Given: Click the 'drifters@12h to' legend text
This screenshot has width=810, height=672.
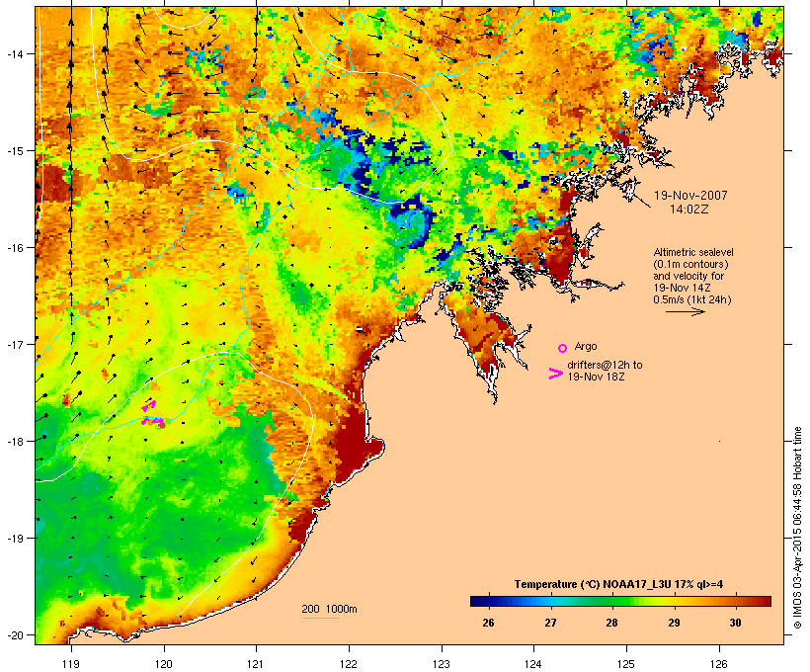Looking at the screenshot, I should 605,365.
